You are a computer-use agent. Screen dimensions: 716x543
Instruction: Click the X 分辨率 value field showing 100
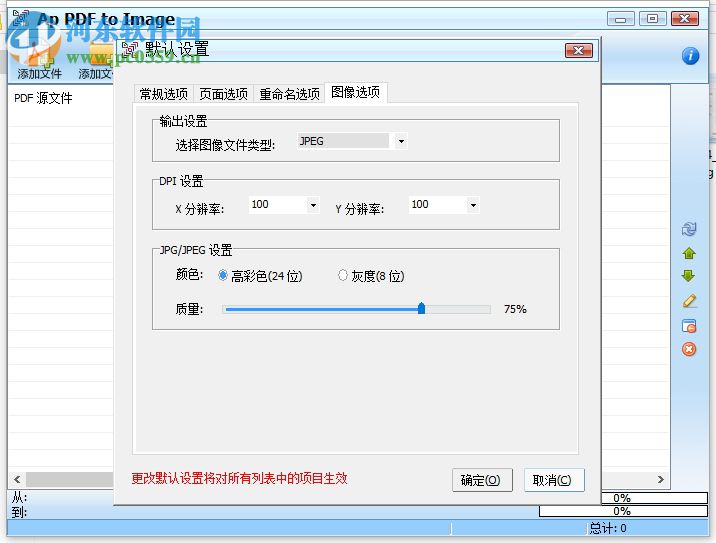click(x=278, y=205)
